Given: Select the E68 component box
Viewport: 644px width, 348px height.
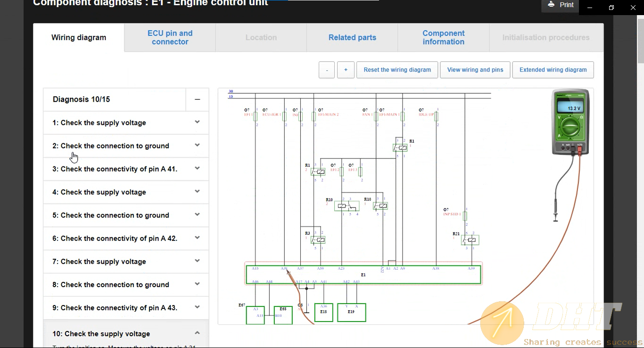Looking at the screenshot, I should (x=283, y=315).
